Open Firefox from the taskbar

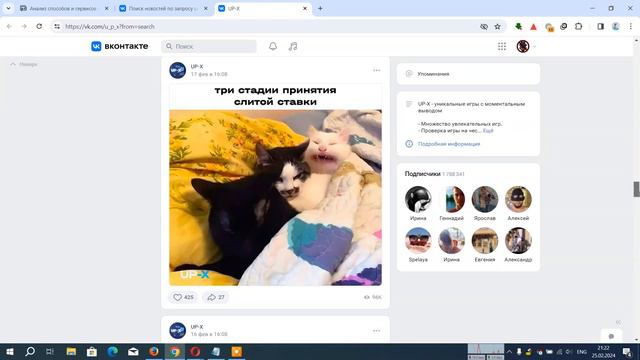[x=154, y=351]
